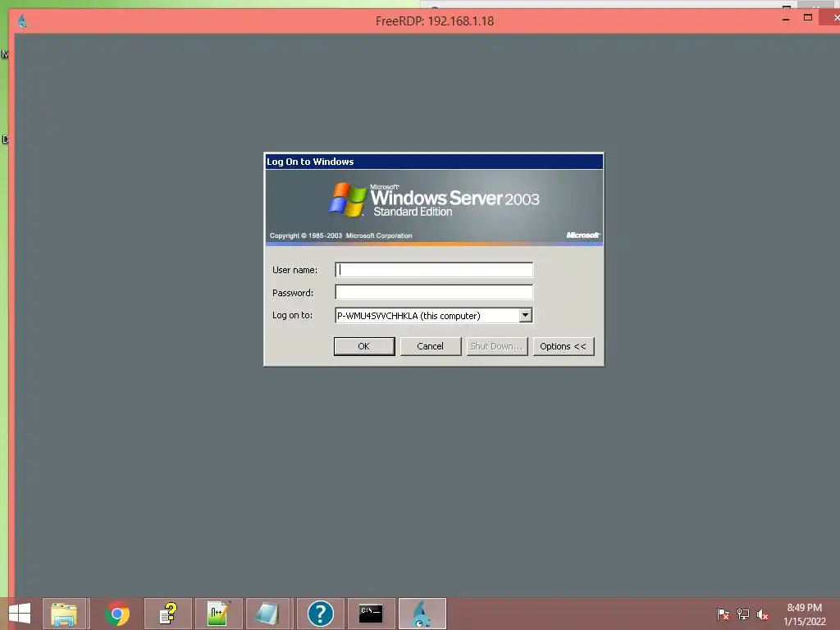Screen dimensions: 840x630
Task: Click the Password: label
Action: pos(293,293)
